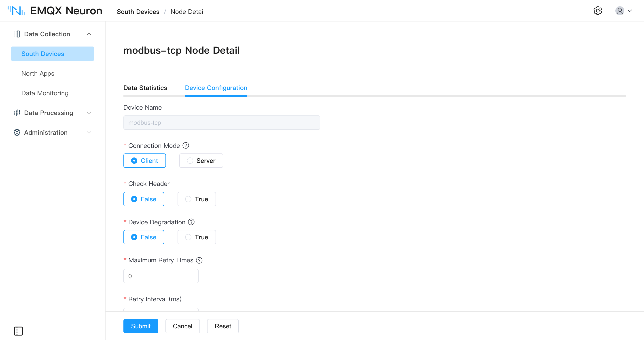Click the Reset button
Viewport: 644px width, 340px height.
point(223,326)
